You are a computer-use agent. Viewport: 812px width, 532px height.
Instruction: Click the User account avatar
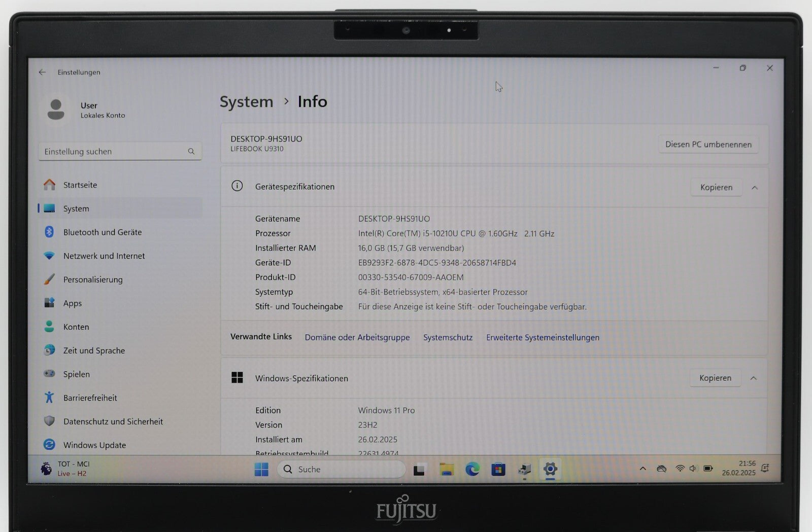point(56,110)
